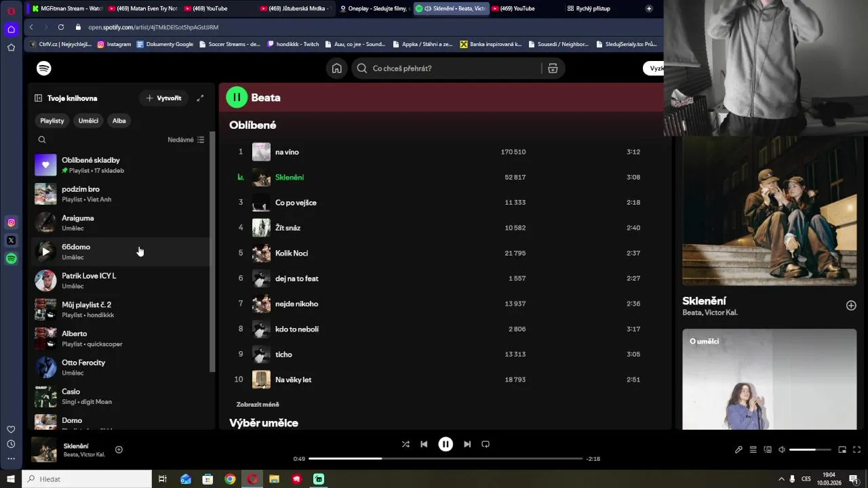Toggle repeat mode in the player bar
The width and height of the screenshot is (868, 488).
tap(486, 444)
